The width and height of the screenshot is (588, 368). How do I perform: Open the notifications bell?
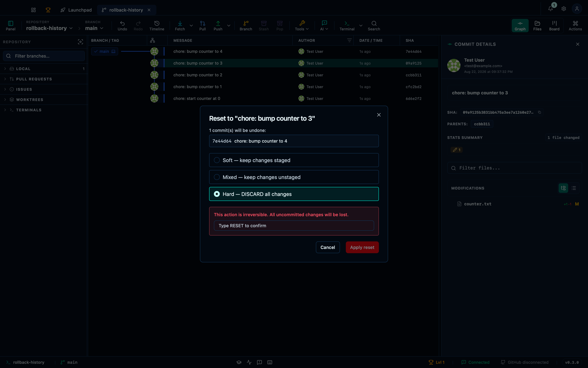coord(551,9)
